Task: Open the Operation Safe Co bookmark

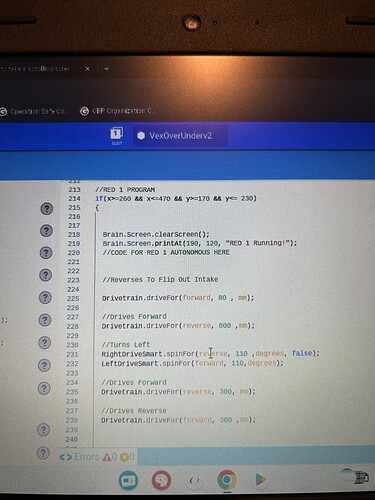Action: pos(34,111)
